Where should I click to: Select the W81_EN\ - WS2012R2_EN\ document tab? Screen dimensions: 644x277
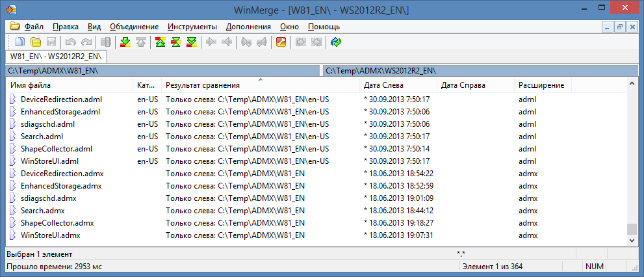(56, 55)
